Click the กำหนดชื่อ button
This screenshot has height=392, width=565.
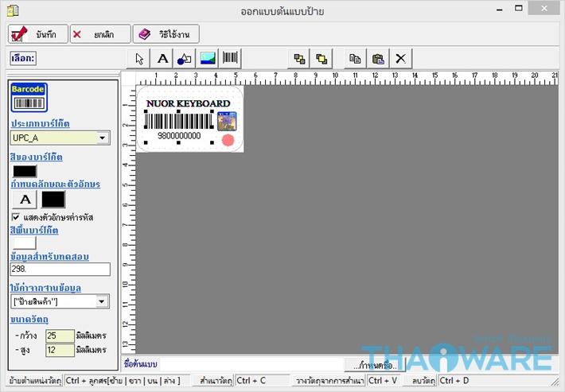[x=375, y=365]
